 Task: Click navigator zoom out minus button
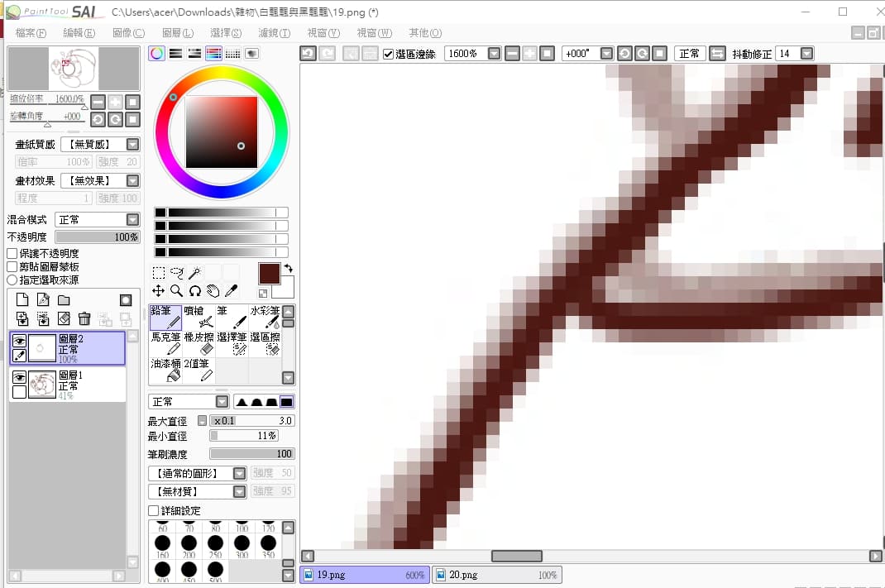tap(98, 103)
